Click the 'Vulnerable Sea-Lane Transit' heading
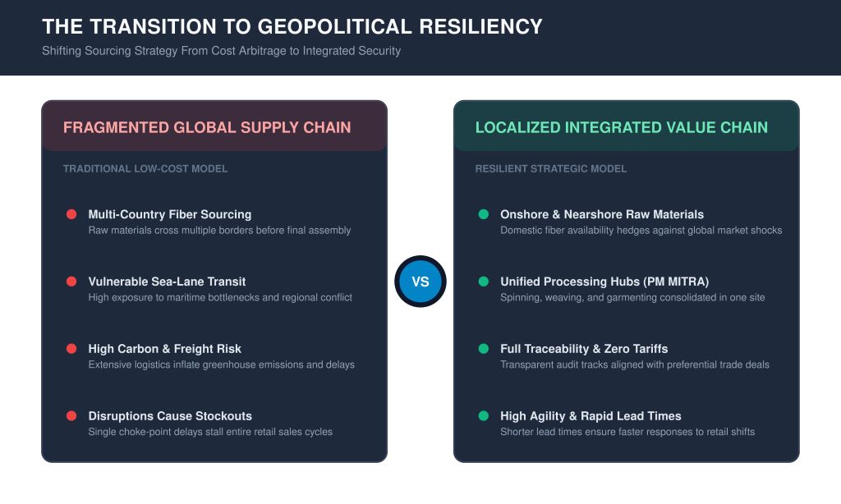Viewport: 841px width, 504px height. click(x=167, y=282)
